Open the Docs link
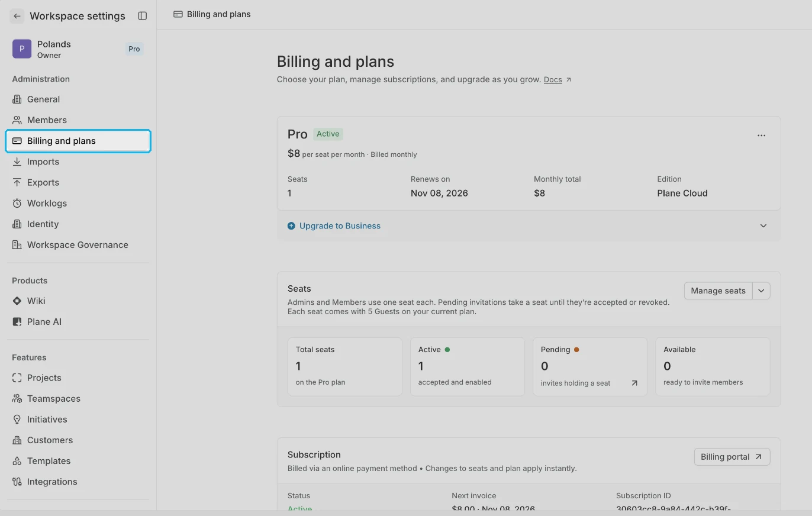 click(553, 80)
